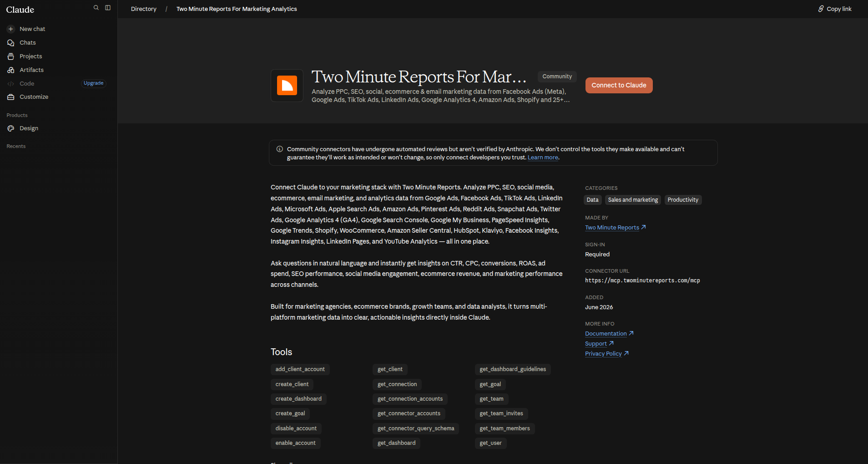
Task: Click the copy link chain icon
Action: [821, 9]
